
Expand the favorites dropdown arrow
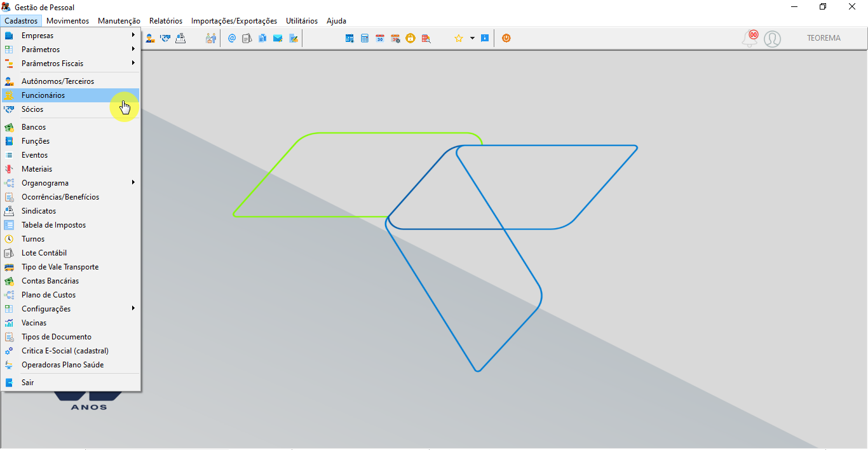coord(472,38)
